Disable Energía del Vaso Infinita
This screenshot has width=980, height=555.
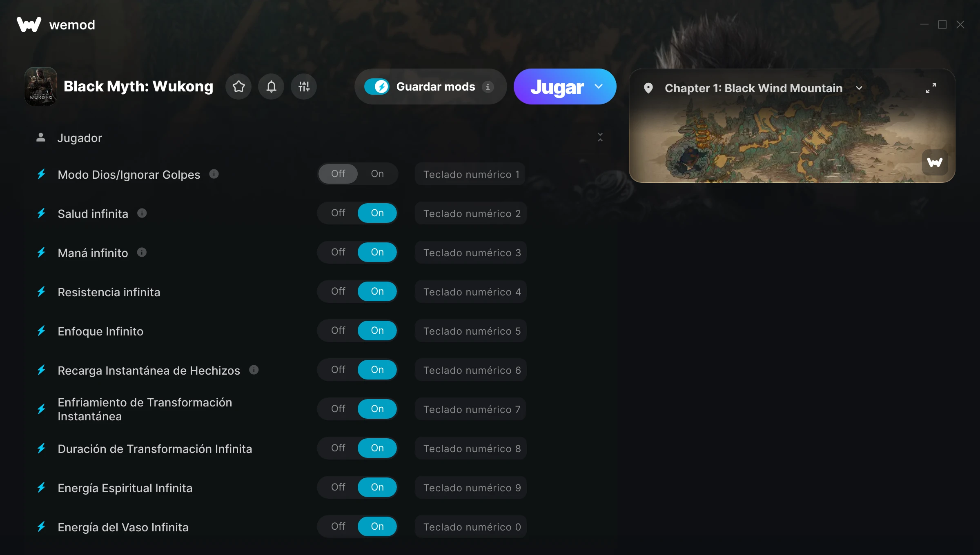pos(338,526)
